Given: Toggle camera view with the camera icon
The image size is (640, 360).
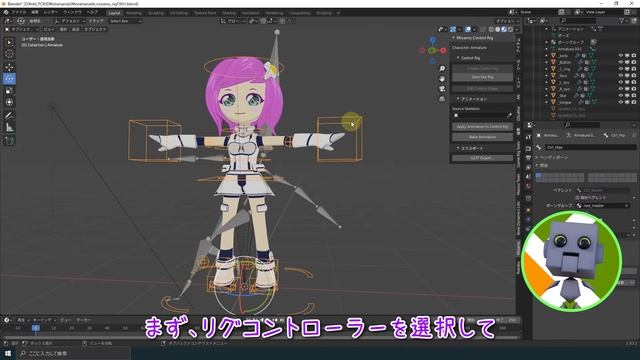Looking at the screenshot, I should coord(442,89).
